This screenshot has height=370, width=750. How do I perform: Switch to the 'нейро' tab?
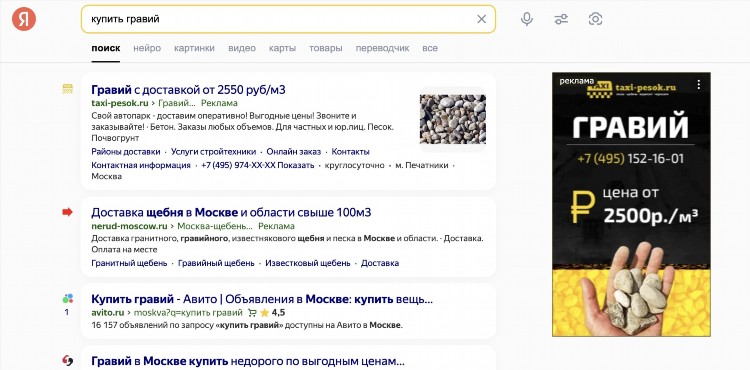[x=147, y=48]
